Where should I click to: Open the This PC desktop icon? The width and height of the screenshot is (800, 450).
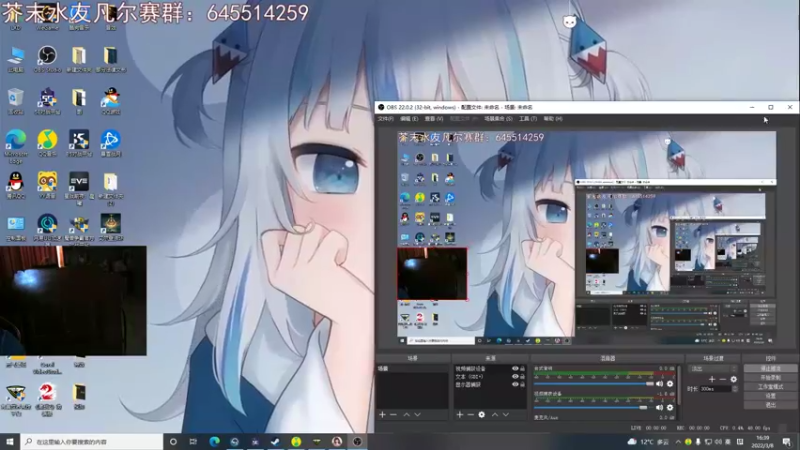(15, 59)
